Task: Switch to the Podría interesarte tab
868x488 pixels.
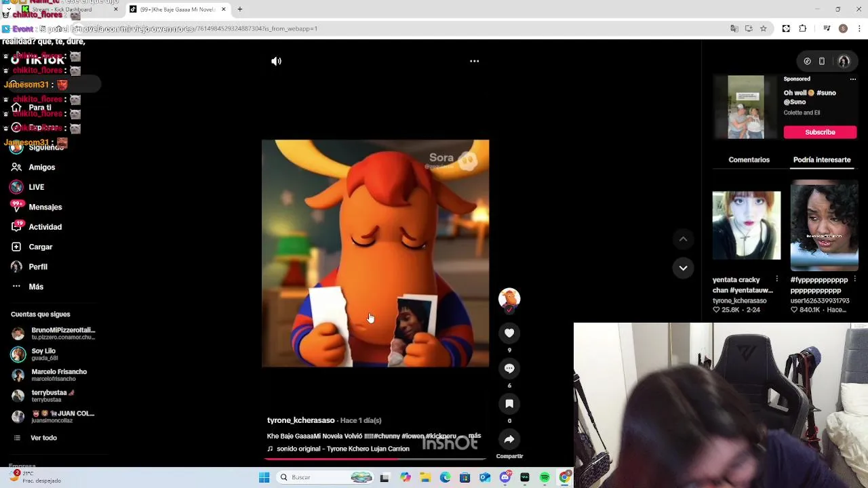Action: (x=821, y=160)
